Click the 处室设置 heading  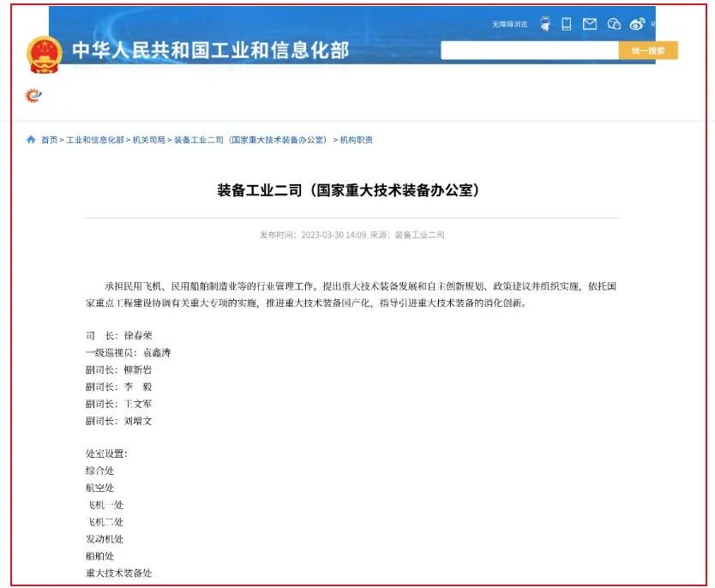coord(106,453)
